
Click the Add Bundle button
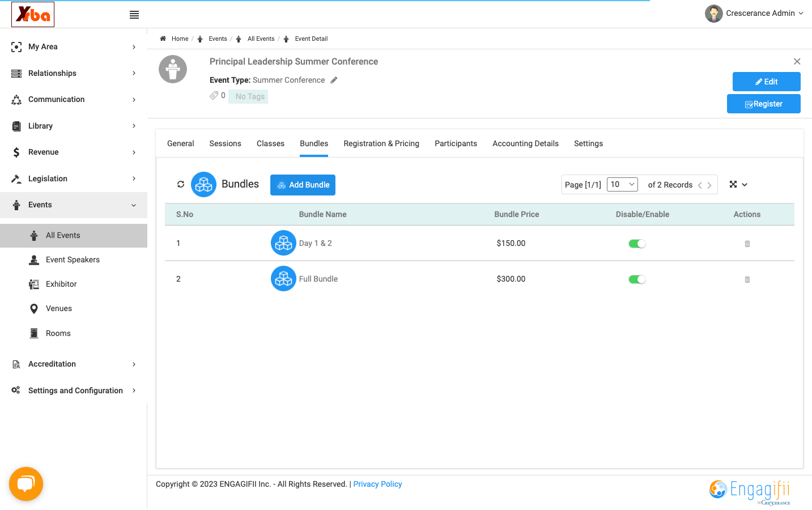pyautogui.click(x=303, y=185)
